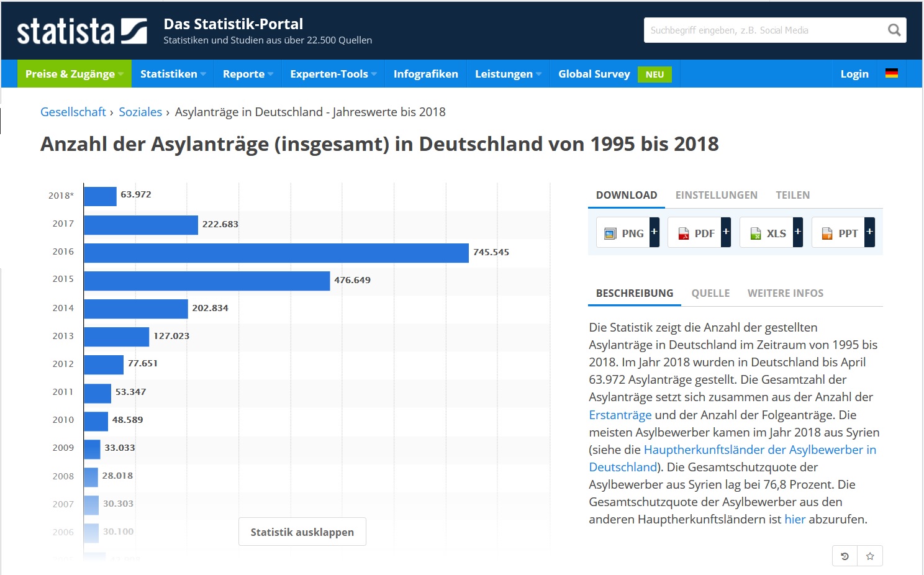The height and width of the screenshot is (575, 924).
Task: Click the plus icon beside PPT
Action: tap(870, 232)
